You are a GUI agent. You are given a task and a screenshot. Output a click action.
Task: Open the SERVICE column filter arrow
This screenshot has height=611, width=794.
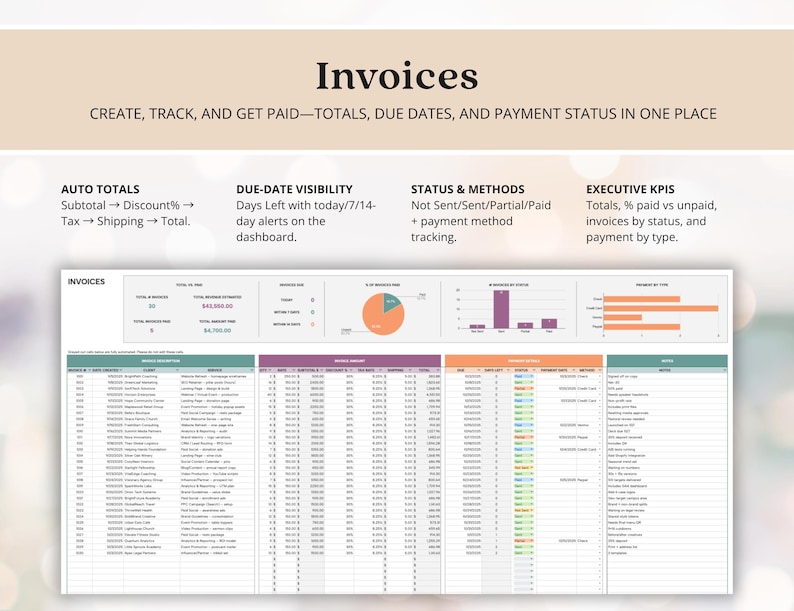[252, 370]
